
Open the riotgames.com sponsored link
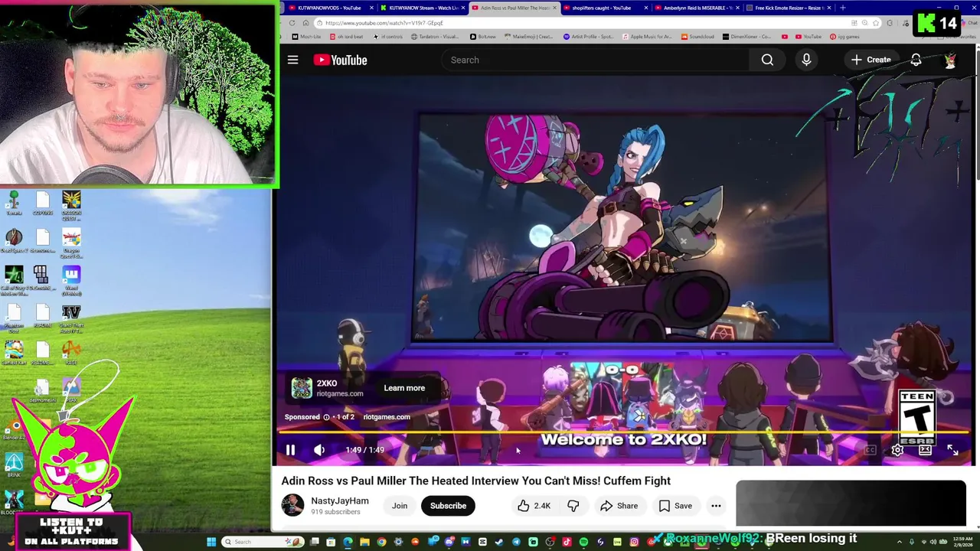(387, 417)
